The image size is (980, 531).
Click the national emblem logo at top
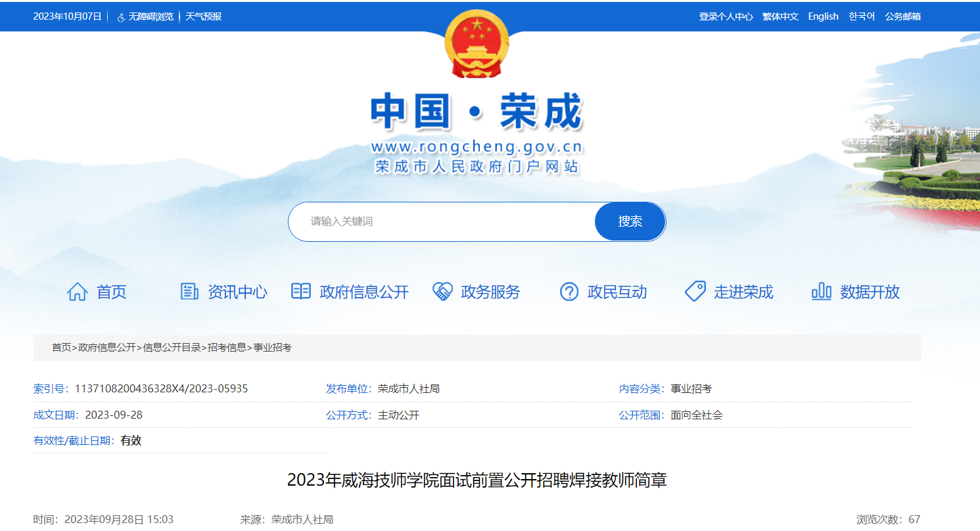(477, 45)
